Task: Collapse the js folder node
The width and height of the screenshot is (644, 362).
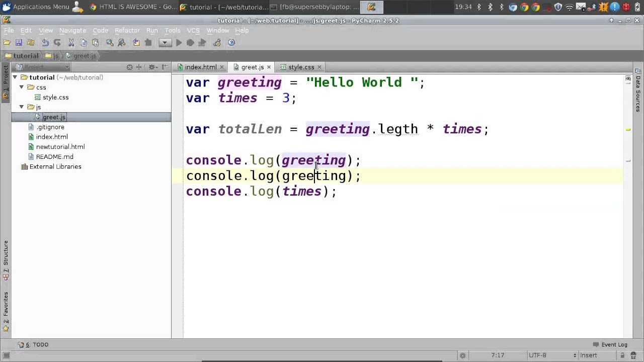Action: [x=22, y=107]
